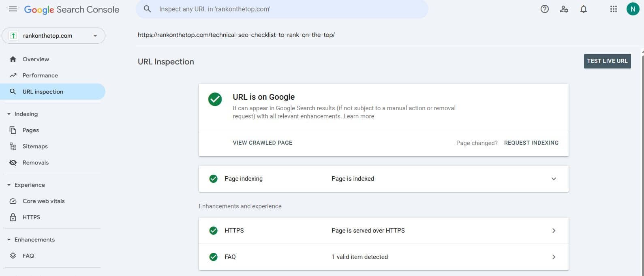Open the Removals page

(x=53, y=163)
